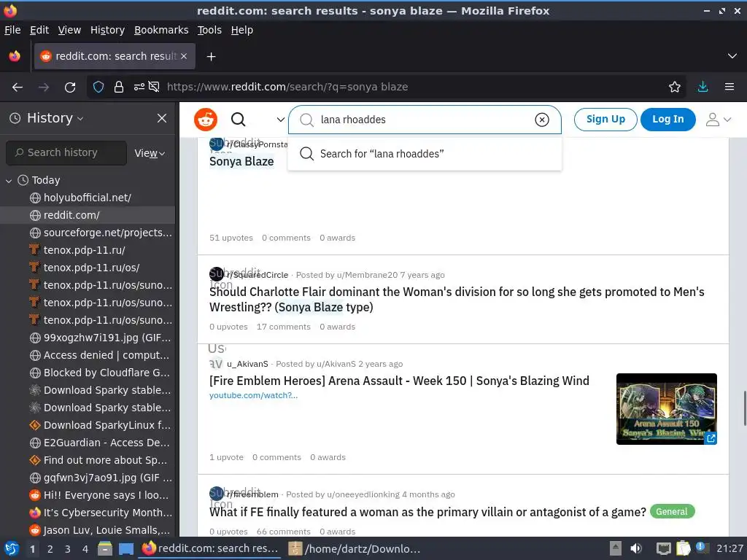Open Access denied history entry
This screenshot has height=560, width=747.
[x=88, y=355]
